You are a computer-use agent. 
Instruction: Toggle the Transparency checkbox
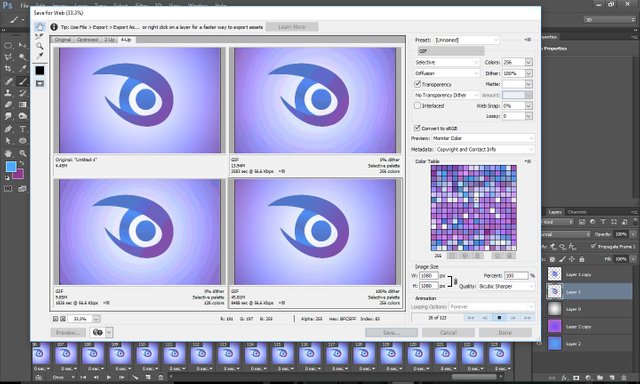[x=417, y=84]
